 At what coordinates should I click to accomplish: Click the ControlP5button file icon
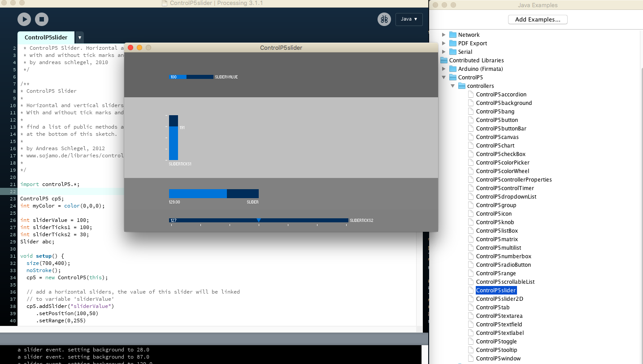471,120
